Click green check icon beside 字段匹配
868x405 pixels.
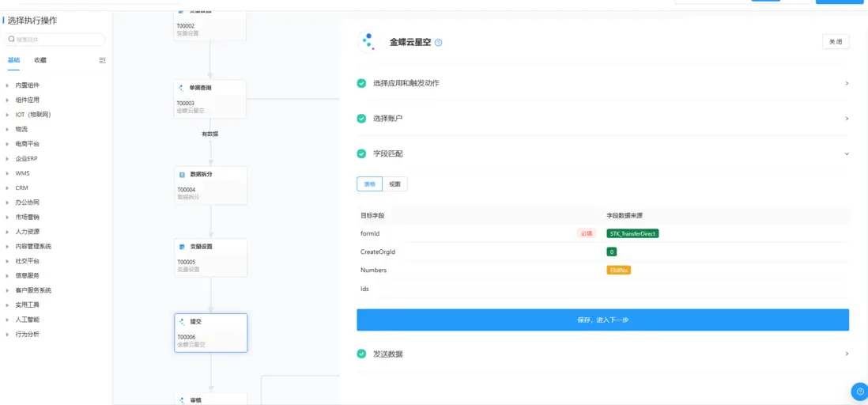pos(361,153)
